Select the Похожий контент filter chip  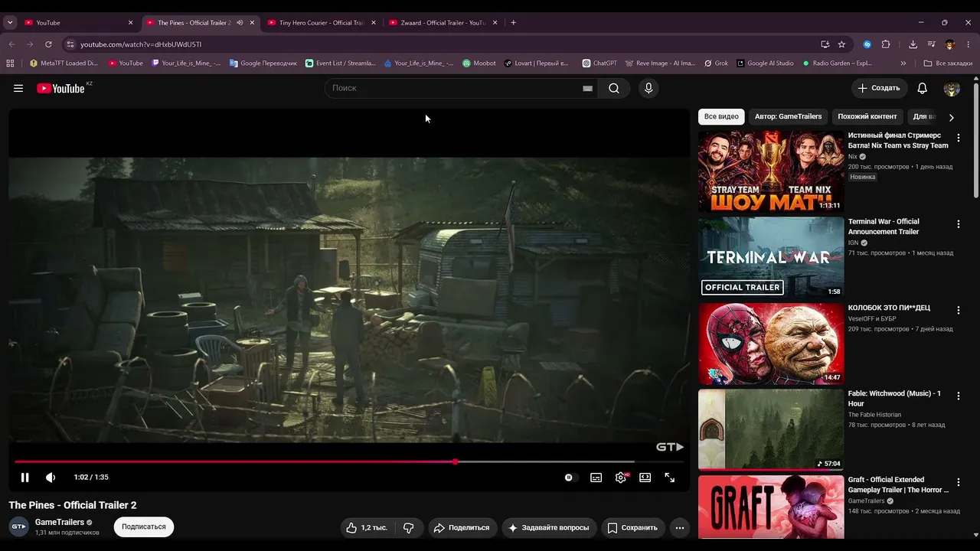click(x=867, y=116)
